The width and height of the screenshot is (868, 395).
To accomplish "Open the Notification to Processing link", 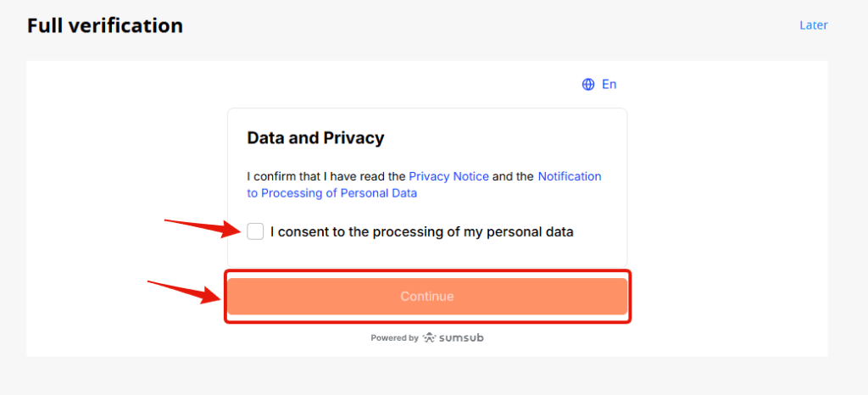I will 569,176.
